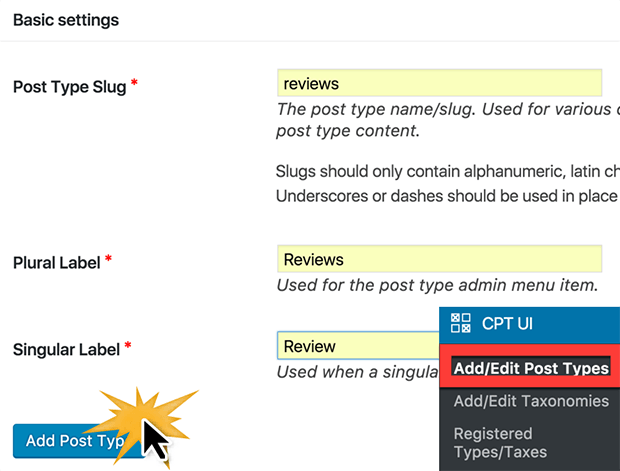Click the Singular Label text
This screenshot has width=620, height=471.
pyautogui.click(x=66, y=350)
